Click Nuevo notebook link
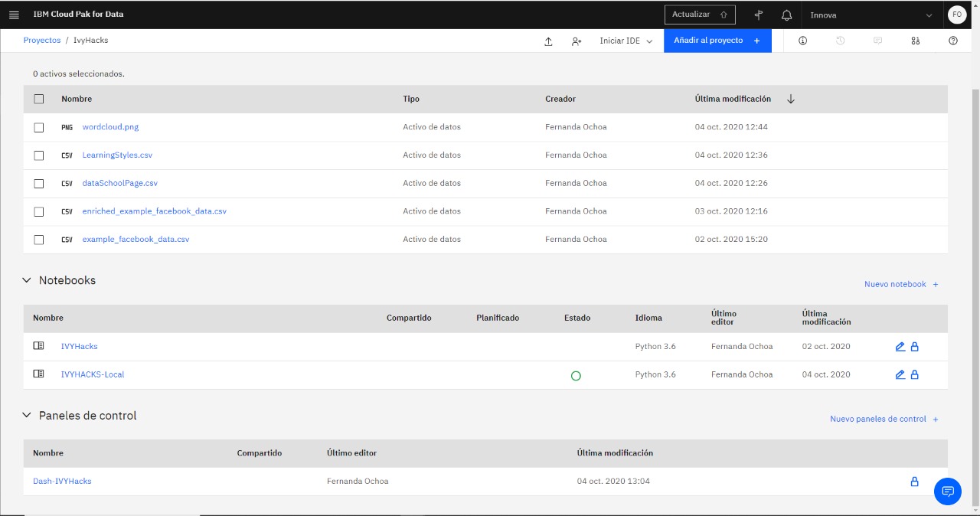This screenshot has height=516, width=980. [x=901, y=284]
